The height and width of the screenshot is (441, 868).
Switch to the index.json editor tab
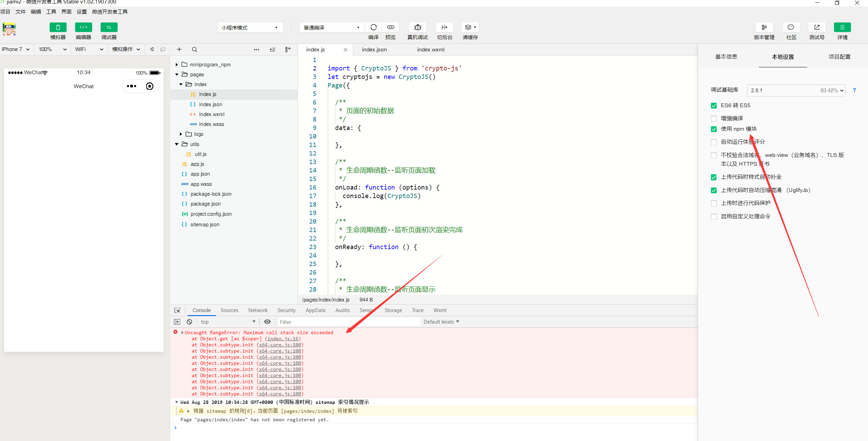[x=374, y=50]
